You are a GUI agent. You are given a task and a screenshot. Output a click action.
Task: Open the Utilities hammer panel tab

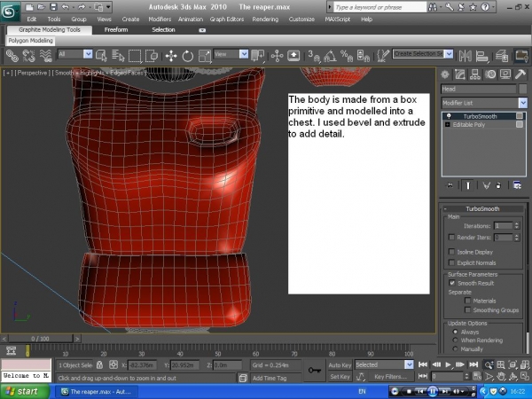point(520,74)
